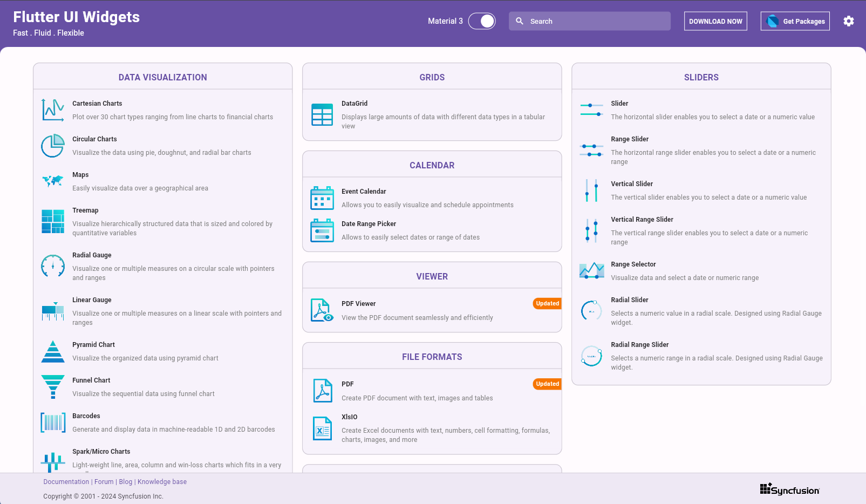Click the PDF file format icon
Image resolution: width=866 pixels, height=504 pixels.
[322, 391]
